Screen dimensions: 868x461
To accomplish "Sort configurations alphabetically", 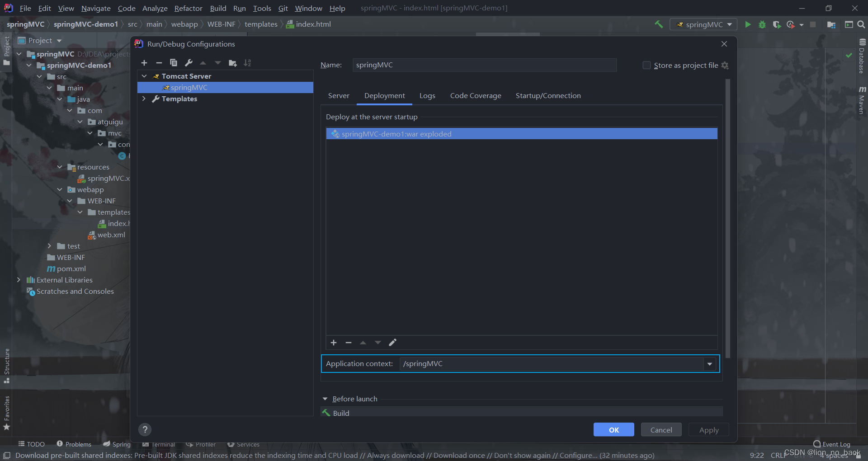I will 247,63.
